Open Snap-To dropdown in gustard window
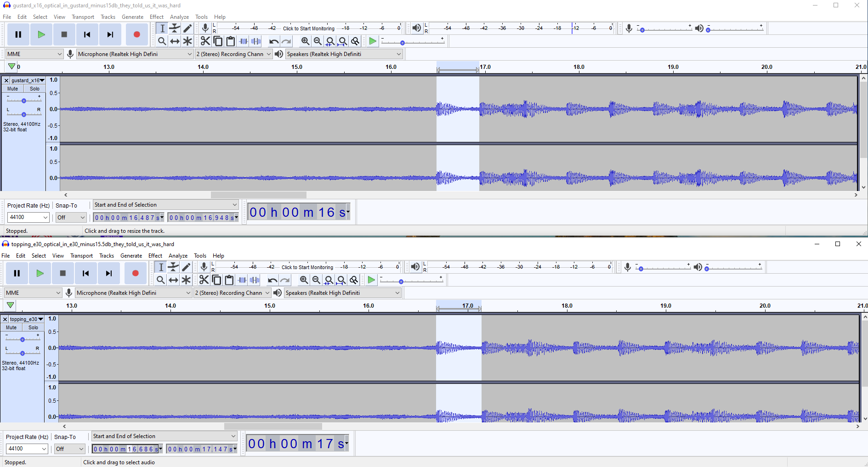Image resolution: width=868 pixels, height=467 pixels. pyautogui.click(x=71, y=217)
